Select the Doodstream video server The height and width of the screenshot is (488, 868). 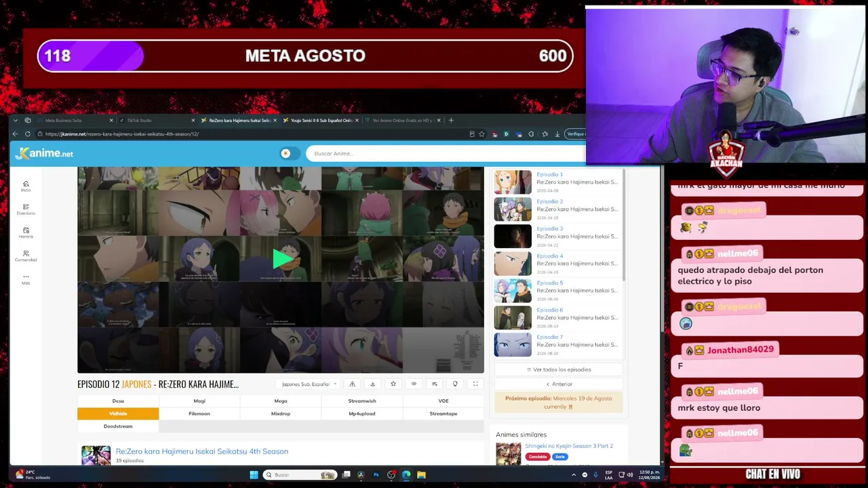point(118,426)
